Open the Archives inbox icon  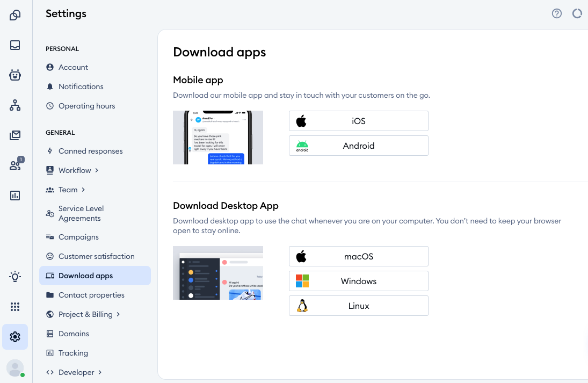[14, 45]
